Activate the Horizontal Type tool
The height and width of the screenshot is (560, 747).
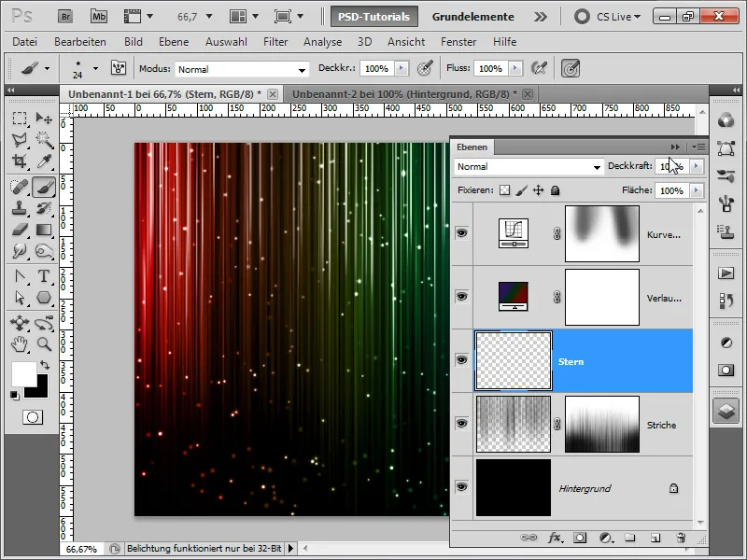44,276
